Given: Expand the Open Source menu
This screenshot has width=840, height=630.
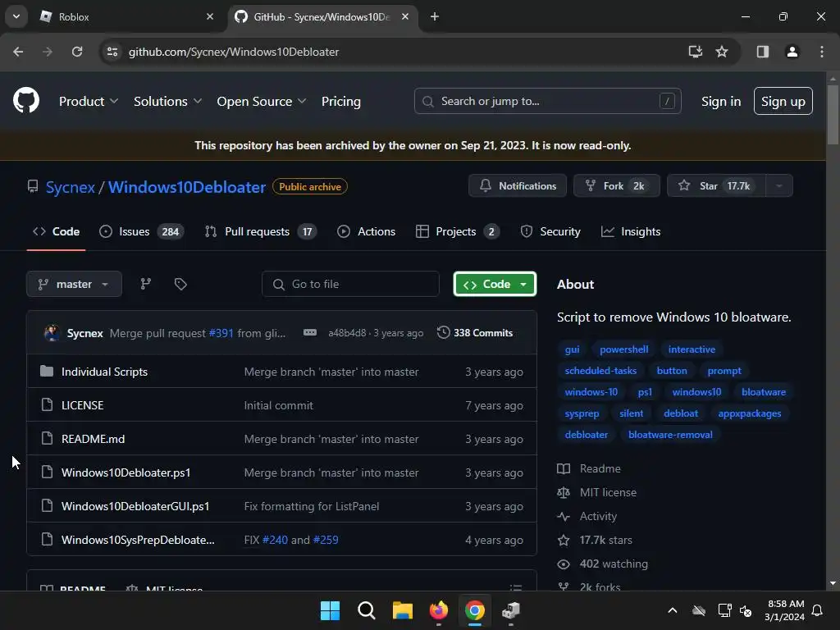Looking at the screenshot, I should pos(262,101).
